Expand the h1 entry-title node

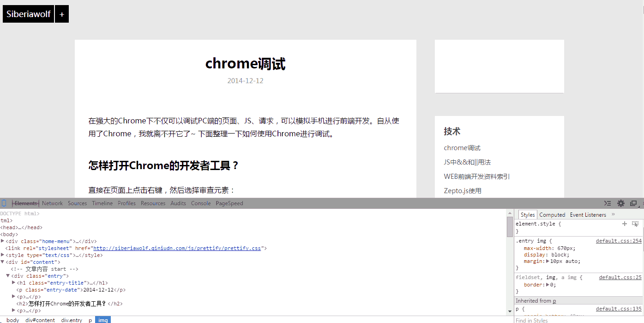[x=13, y=283]
